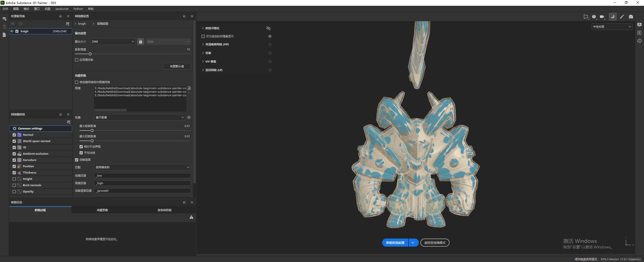Click the output size lock icon
Viewport: 644px width, 262px height.
tap(141, 42)
